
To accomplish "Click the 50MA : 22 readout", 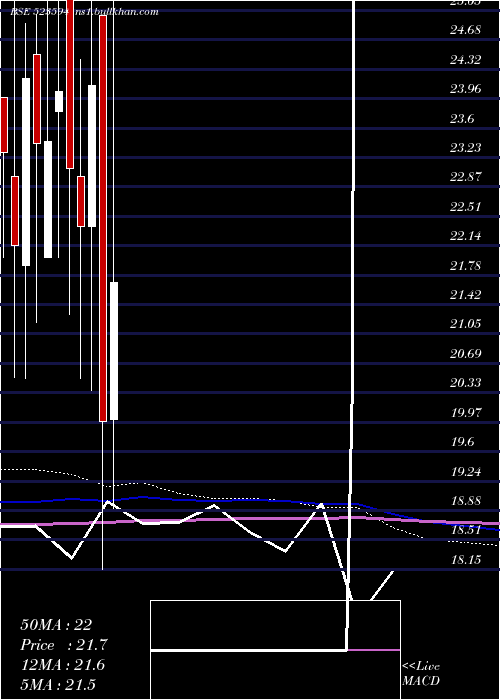I will (56, 625).
